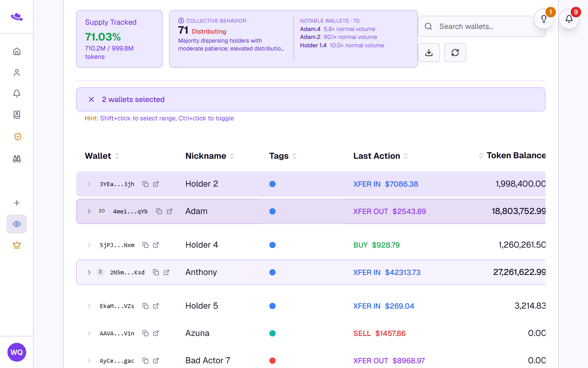Expand the Holder 5 wallet row

89,306
